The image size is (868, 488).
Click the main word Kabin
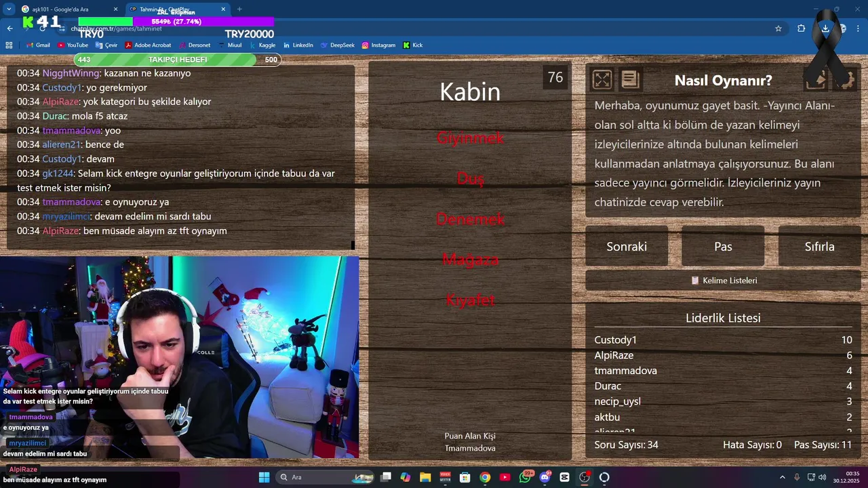tap(470, 91)
